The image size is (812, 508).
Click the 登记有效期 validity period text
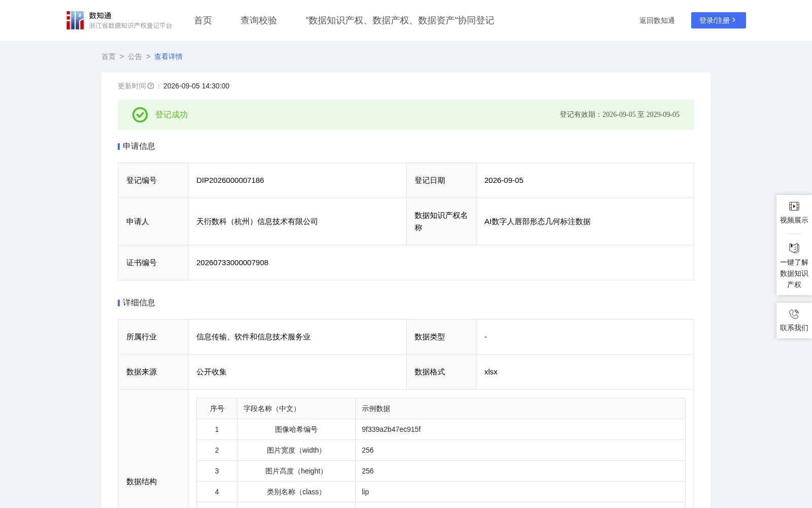620,115
